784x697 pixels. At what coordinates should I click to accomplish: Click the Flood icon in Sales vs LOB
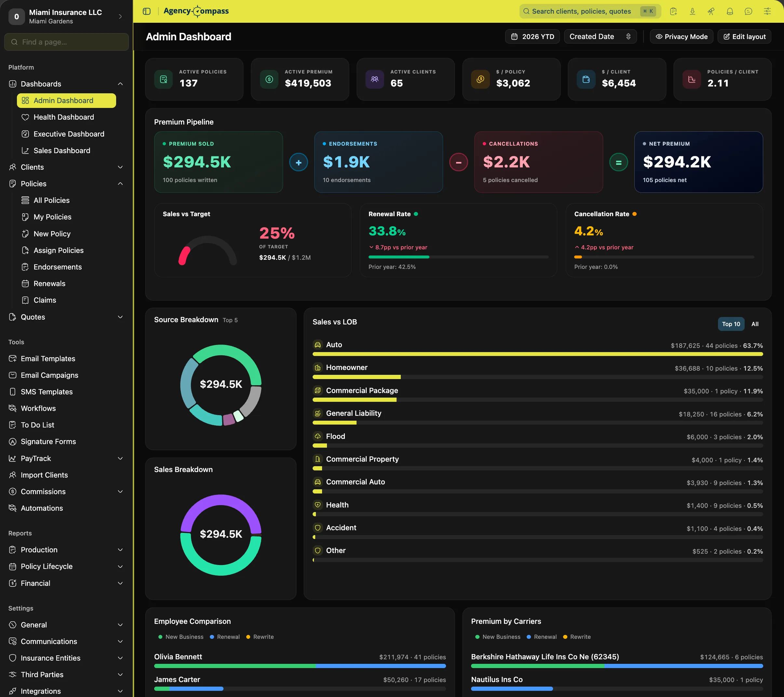(318, 436)
